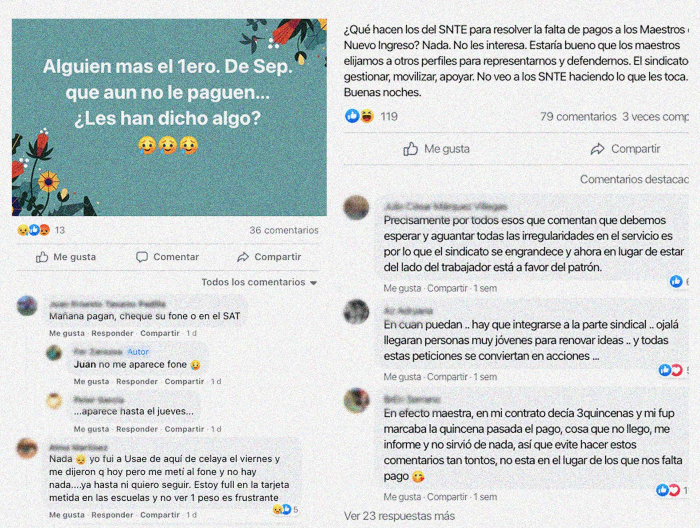Open the 36 comentarios link

284,230
